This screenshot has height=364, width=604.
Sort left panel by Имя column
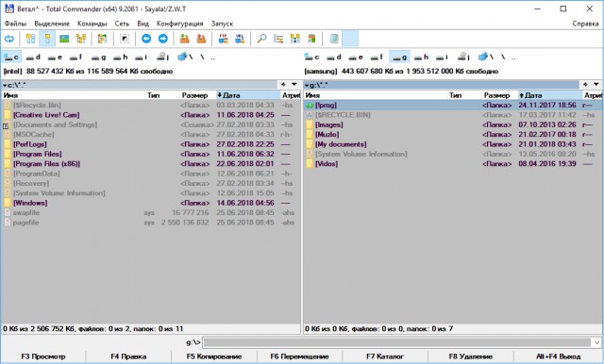pos(74,95)
